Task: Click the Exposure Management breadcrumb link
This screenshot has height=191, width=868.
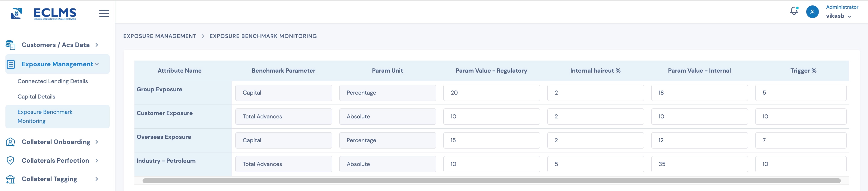Action: (160, 36)
